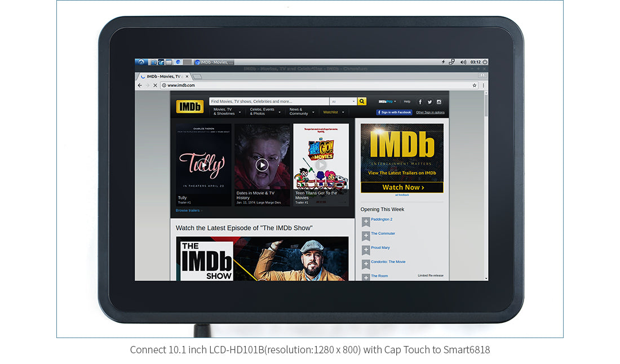
Task: Add Paddington 2 to watchlist
Action: 366,222
